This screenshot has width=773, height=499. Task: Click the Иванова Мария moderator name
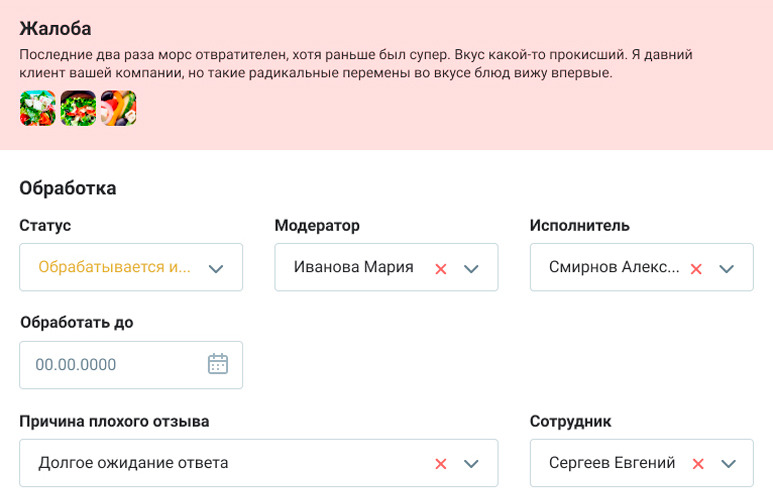353,267
